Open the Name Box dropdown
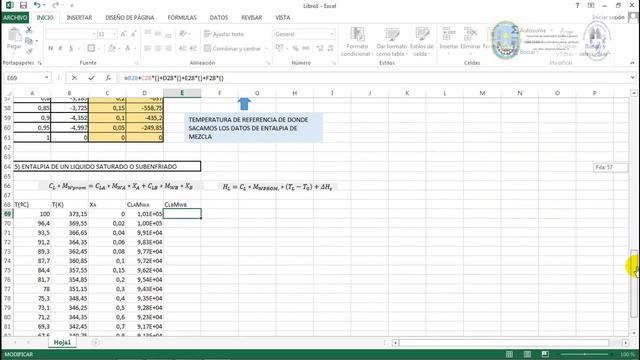640x360 pixels. (x=47, y=78)
